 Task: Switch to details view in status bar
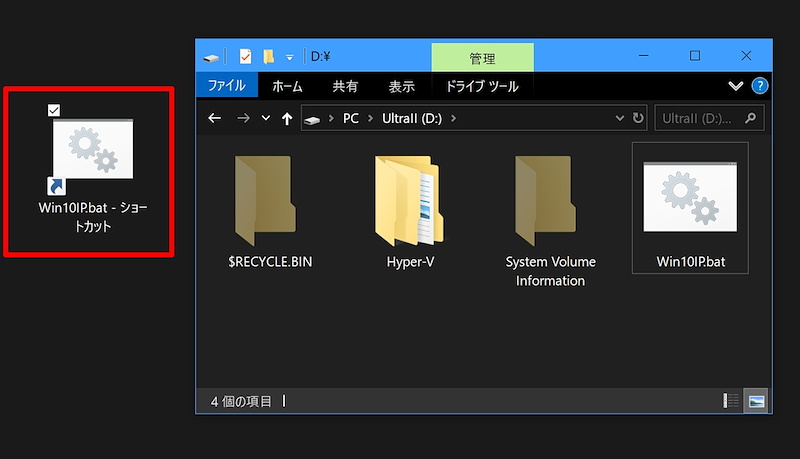pos(731,401)
